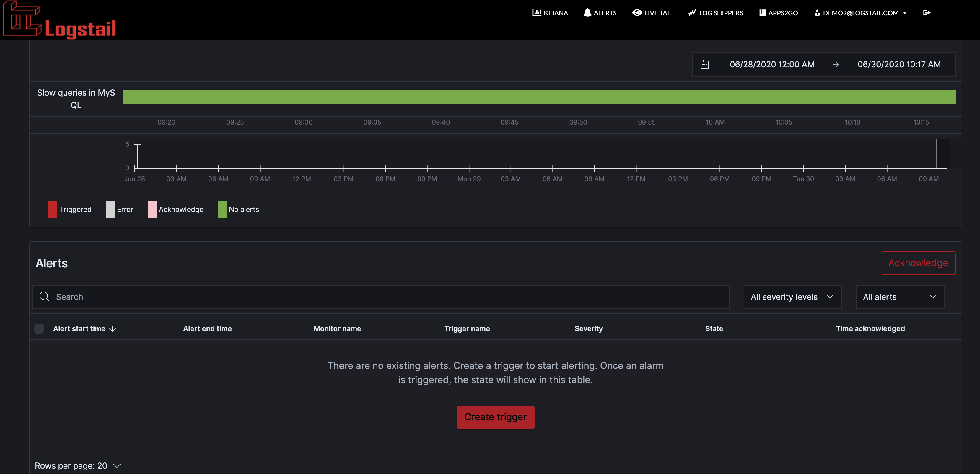
Task: Click the Alerts bell icon
Action: [587, 13]
